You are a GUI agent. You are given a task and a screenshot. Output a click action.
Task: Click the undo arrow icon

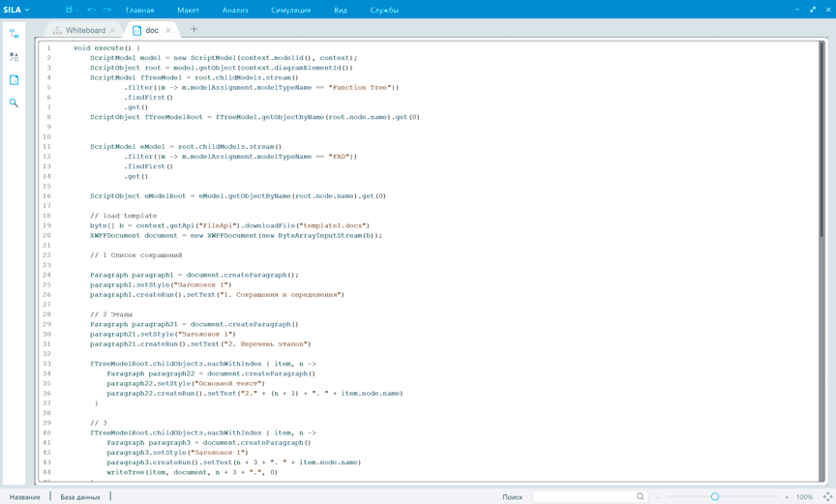(92, 10)
